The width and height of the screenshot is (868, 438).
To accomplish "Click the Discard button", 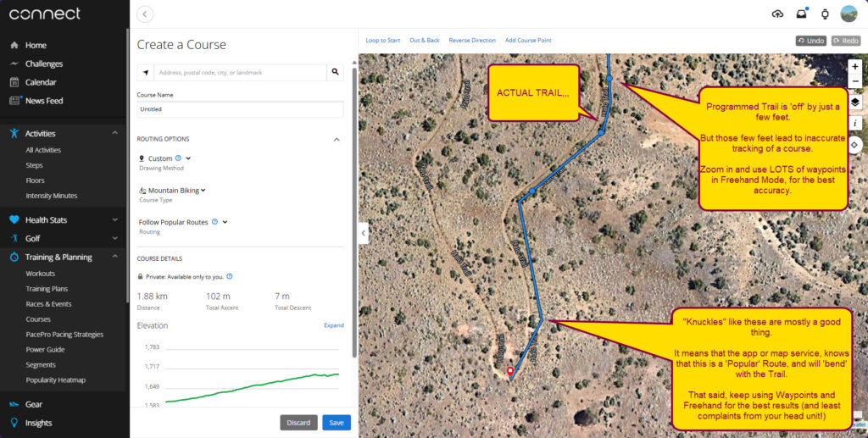I will pos(299,423).
